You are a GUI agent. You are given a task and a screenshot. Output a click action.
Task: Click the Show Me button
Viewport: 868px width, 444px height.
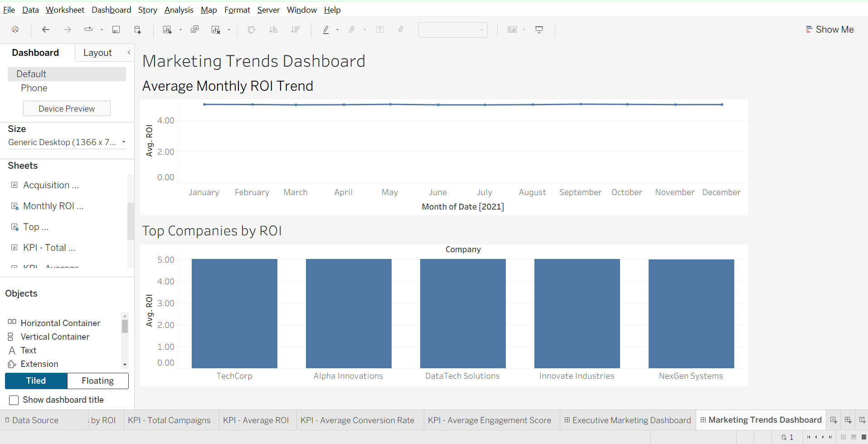(x=830, y=29)
